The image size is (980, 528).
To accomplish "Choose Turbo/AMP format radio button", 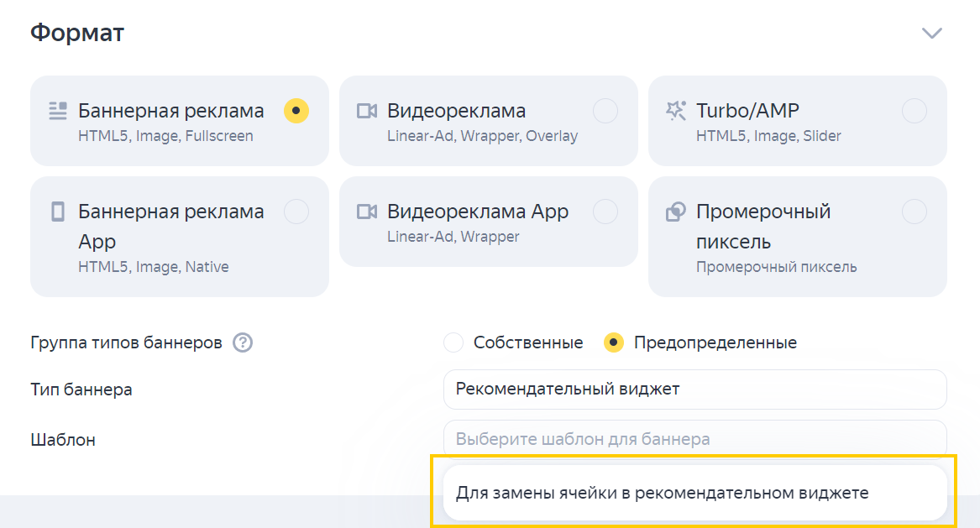I will tap(914, 111).
